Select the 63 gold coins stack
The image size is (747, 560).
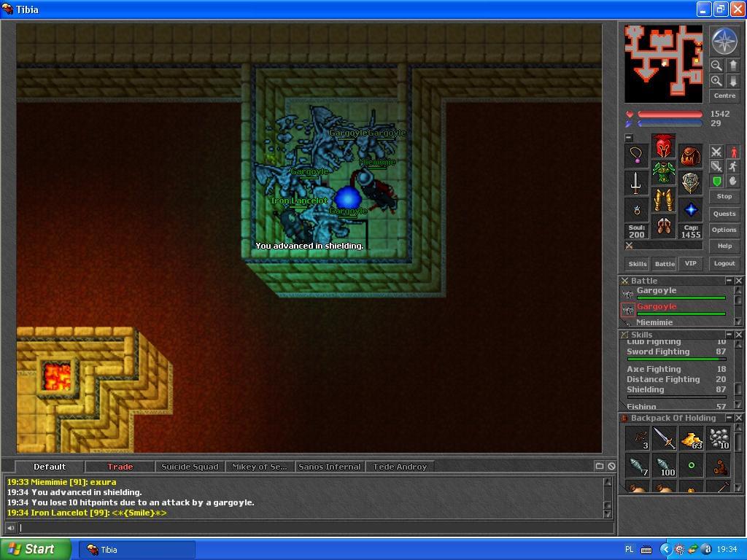[692, 438]
